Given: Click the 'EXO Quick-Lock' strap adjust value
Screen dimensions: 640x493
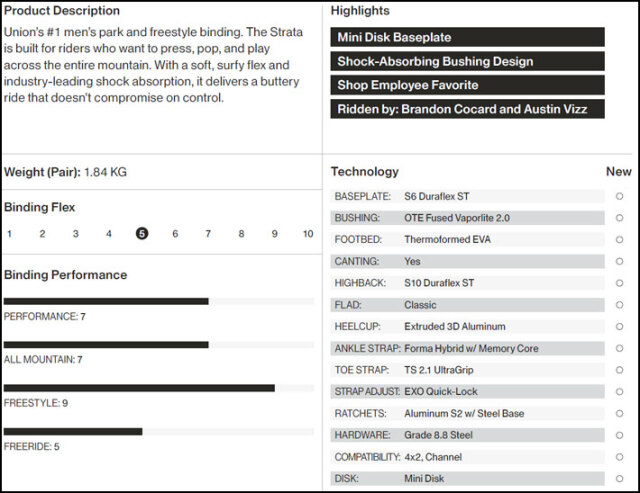Looking at the screenshot, I should click(x=440, y=392).
